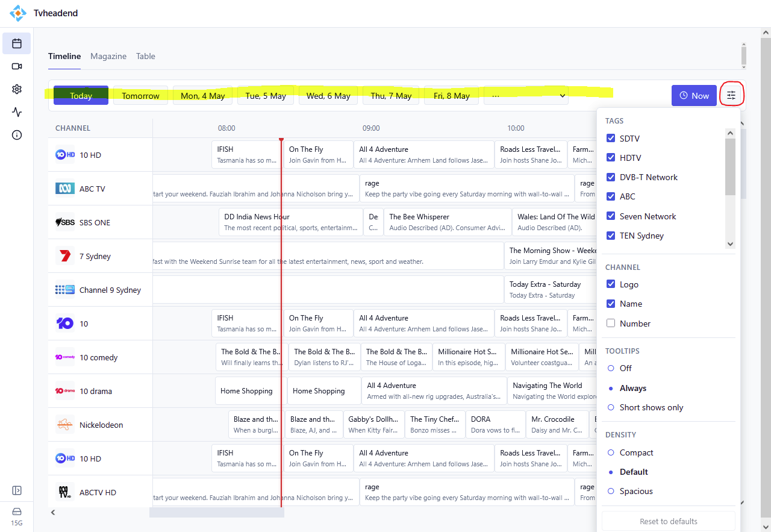This screenshot has width=771, height=532.
Task: Select the 10 comedy channel logo
Action: 65,357
